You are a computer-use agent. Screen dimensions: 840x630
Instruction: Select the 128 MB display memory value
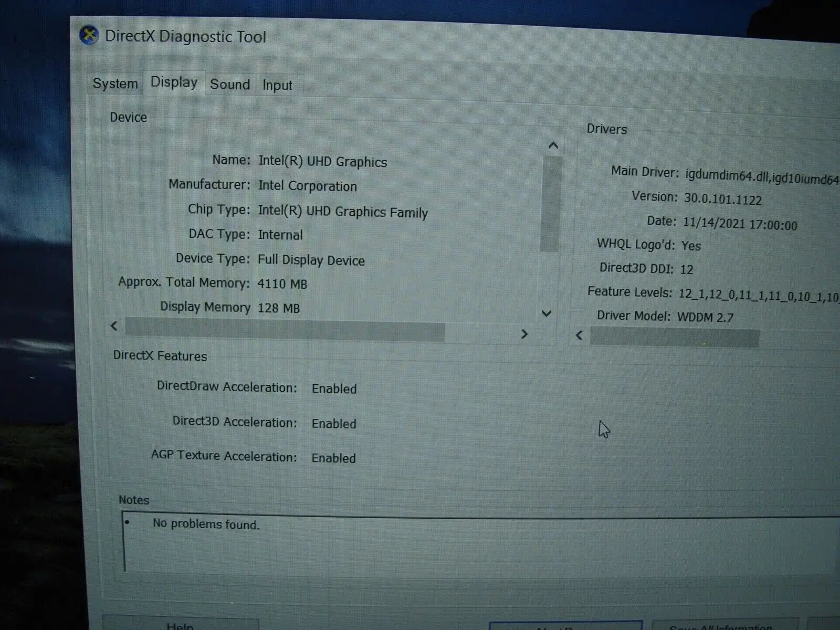[x=278, y=308]
